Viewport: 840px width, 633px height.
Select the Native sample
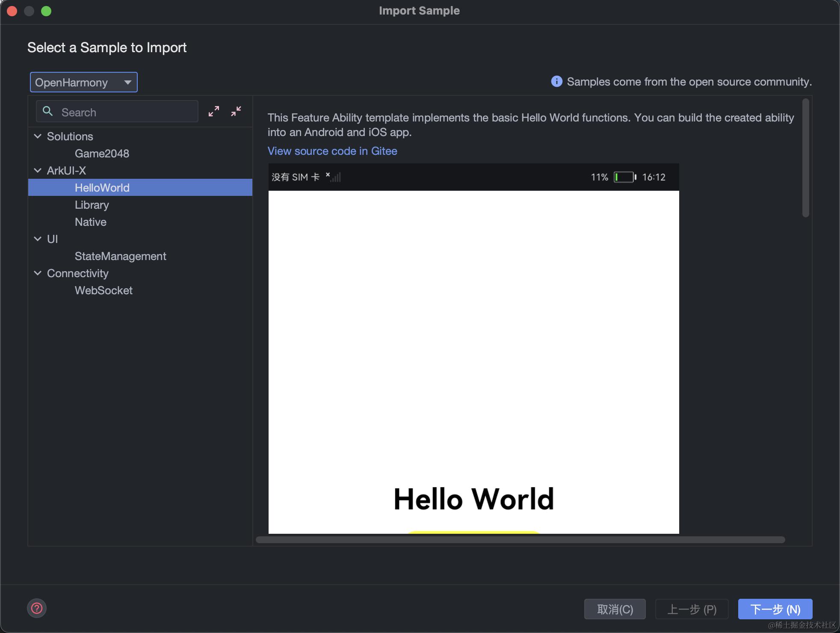pyautogui.click(x=90, y=222)
